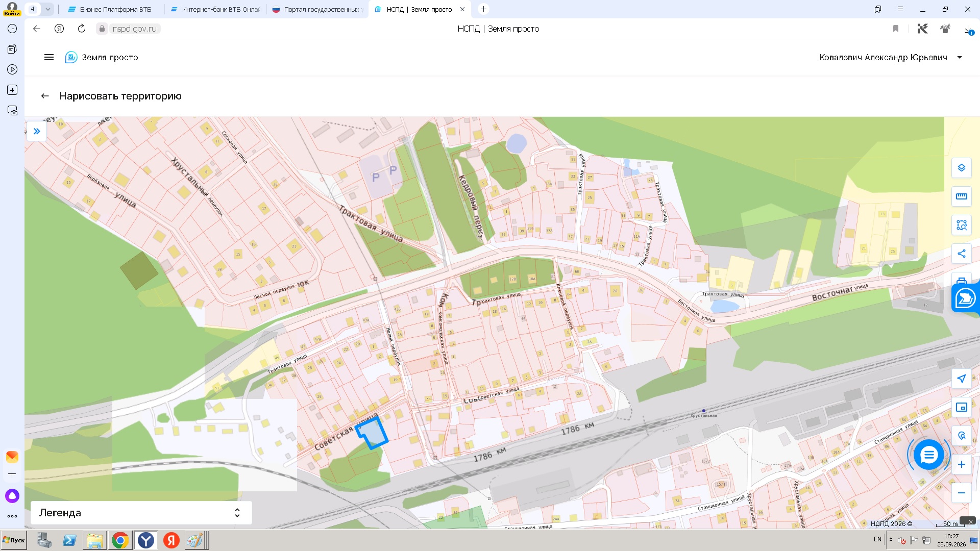The height and width of the screenshot is (551, 980).
Task: Open Google Chrome from the taskbar
Action: 120,540
